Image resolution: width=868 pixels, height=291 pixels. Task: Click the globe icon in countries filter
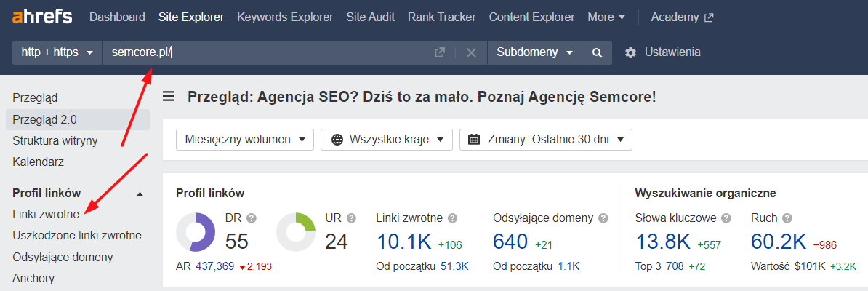click(x=337, y=140)
